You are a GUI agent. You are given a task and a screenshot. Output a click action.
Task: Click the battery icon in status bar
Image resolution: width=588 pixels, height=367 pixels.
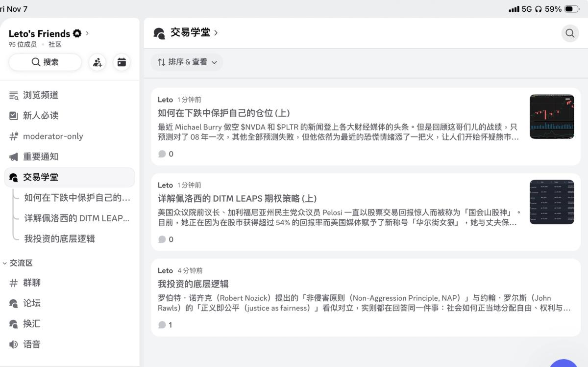coord(572,9)
